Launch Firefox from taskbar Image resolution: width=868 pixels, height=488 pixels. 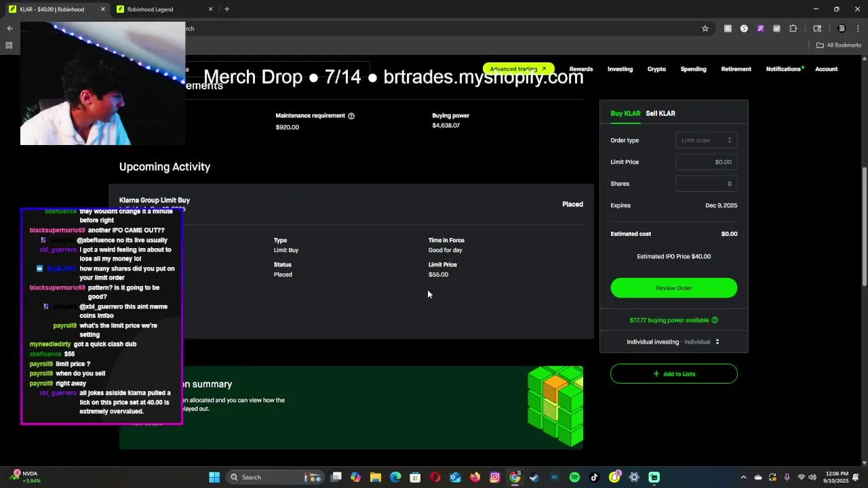tap(475, 477)
